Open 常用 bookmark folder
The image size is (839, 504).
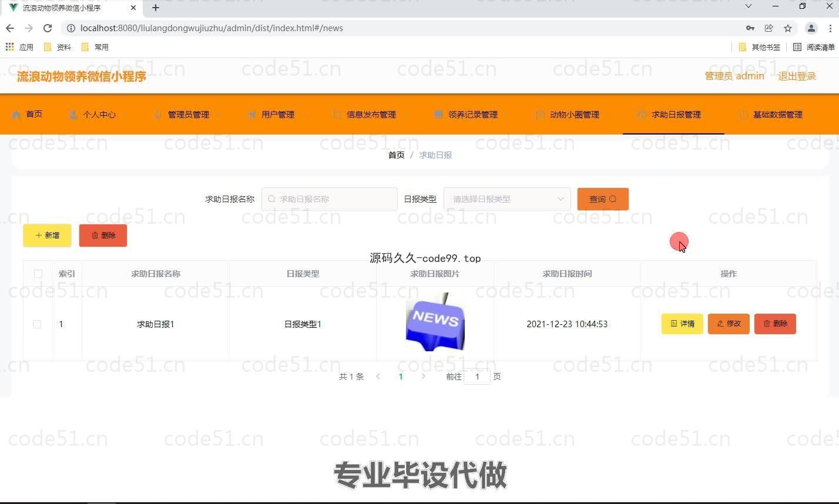tap(95, 47)
